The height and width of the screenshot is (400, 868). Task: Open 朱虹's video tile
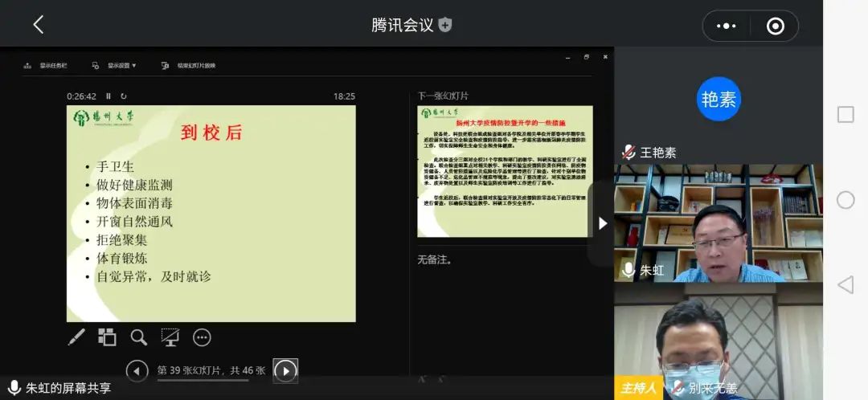point(718,223)
